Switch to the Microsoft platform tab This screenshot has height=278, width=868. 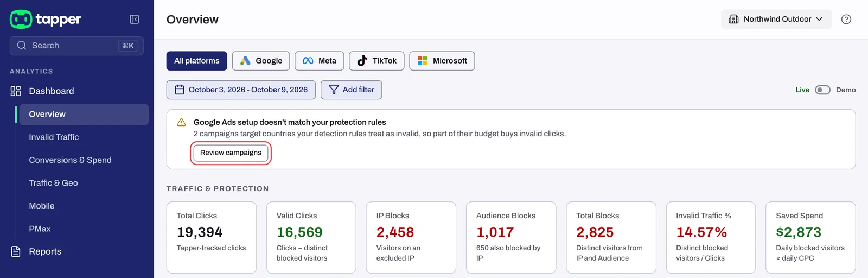[x=442, y=61]
